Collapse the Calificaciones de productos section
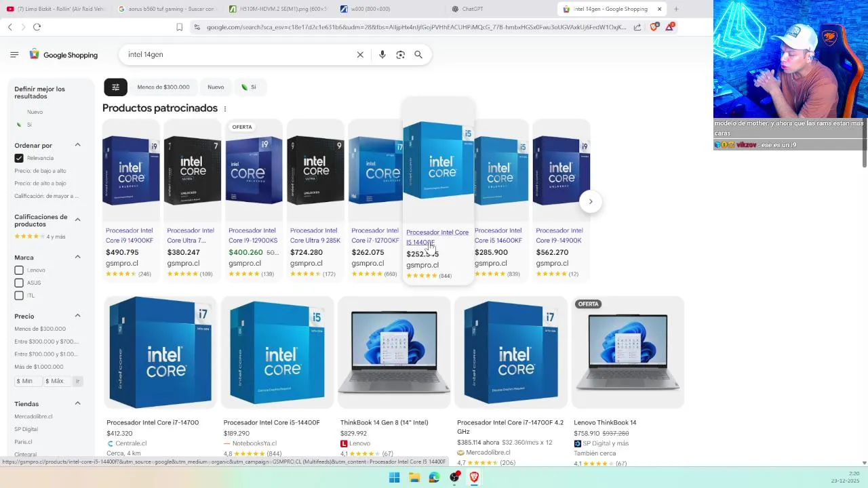Viewport: 868px width, 488px height. (x=77, y=220)
